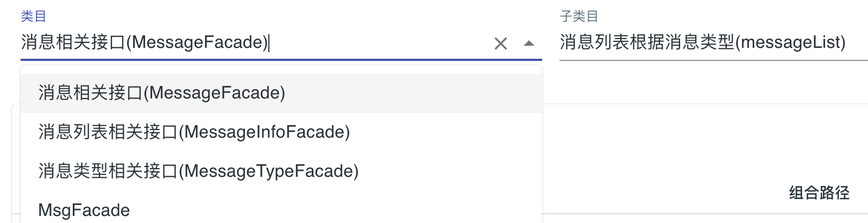Focus the 类目 text input field
Viewport: 868px width, 223px height.
[x=326, y=42]
